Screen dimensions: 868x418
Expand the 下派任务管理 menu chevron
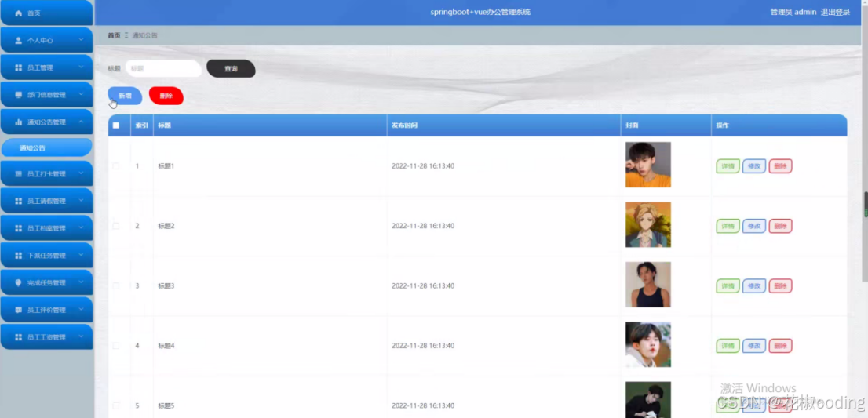point(81,255)
